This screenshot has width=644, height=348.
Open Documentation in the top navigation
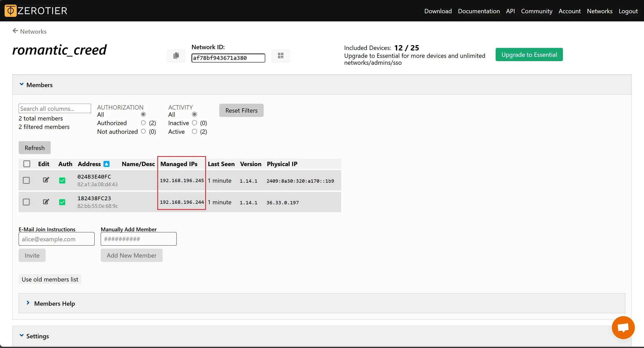pyautogui.click(x=479, y=11)
